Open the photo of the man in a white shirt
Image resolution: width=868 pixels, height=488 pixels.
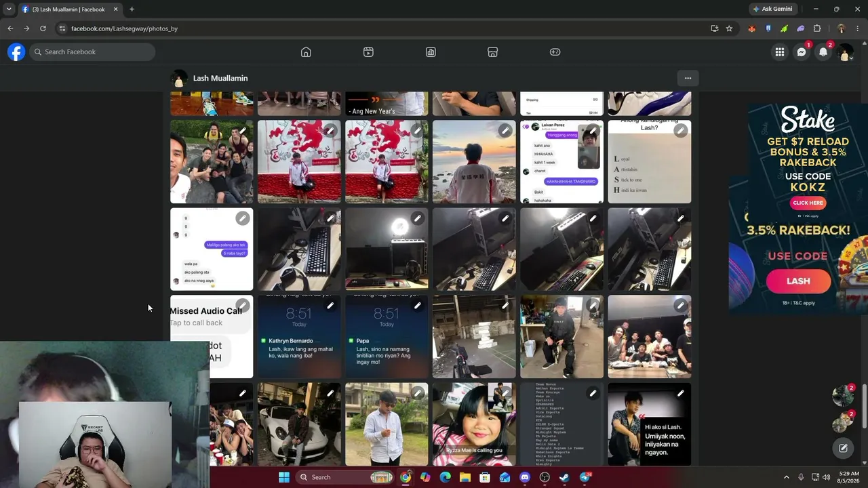[x=387, y=424]
